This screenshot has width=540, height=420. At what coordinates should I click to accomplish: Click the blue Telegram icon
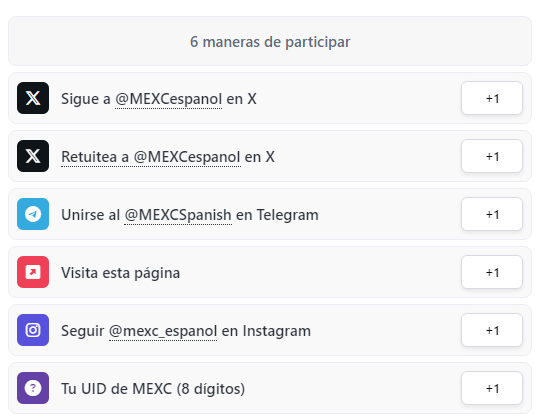click(33, 214)
